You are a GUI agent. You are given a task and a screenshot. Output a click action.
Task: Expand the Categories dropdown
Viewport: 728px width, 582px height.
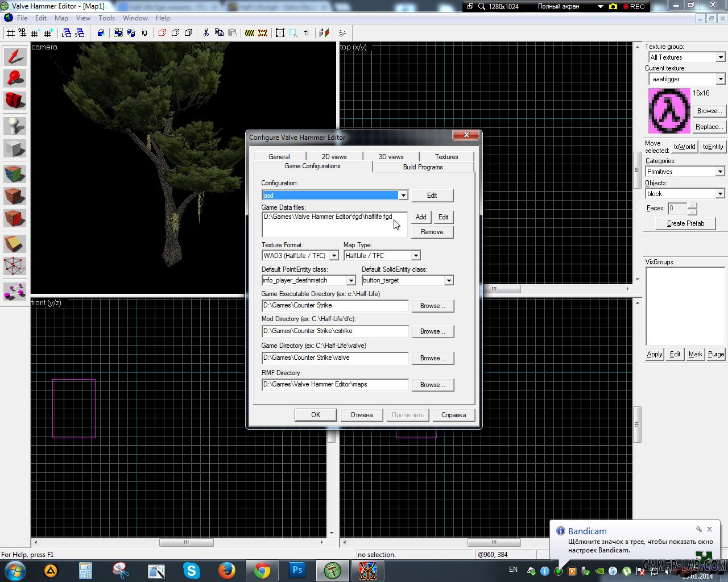[x=720, y=172]
